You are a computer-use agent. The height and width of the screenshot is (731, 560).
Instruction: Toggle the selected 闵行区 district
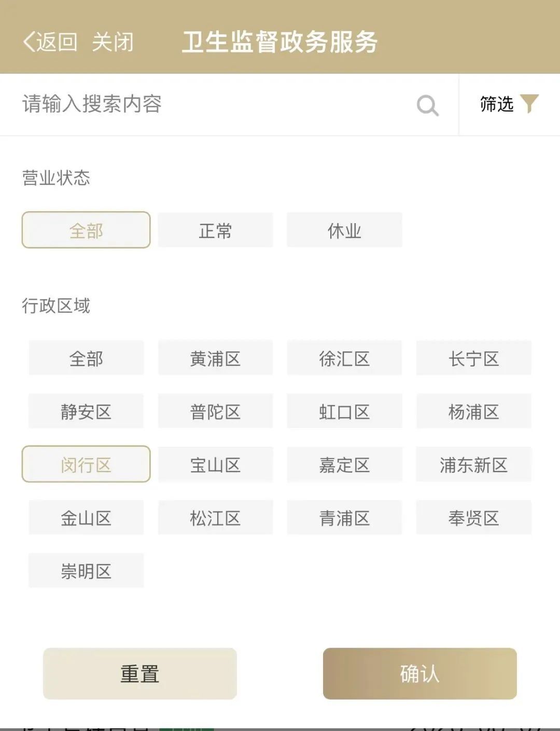point(86,464)
